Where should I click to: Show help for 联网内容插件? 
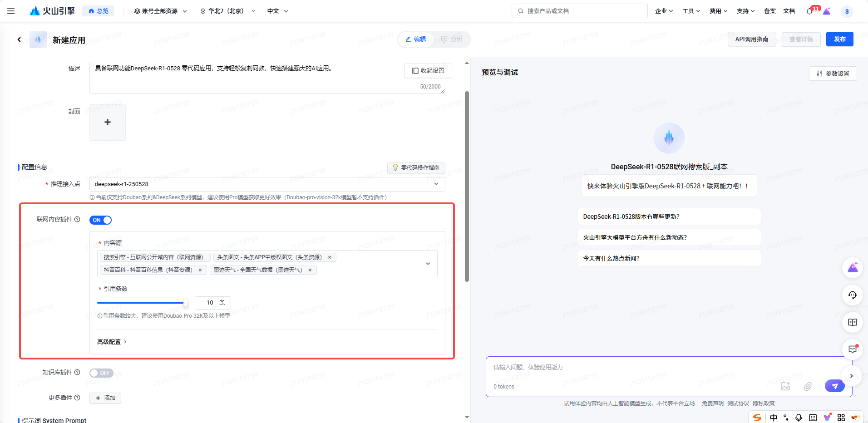click(x=77, y=219)
